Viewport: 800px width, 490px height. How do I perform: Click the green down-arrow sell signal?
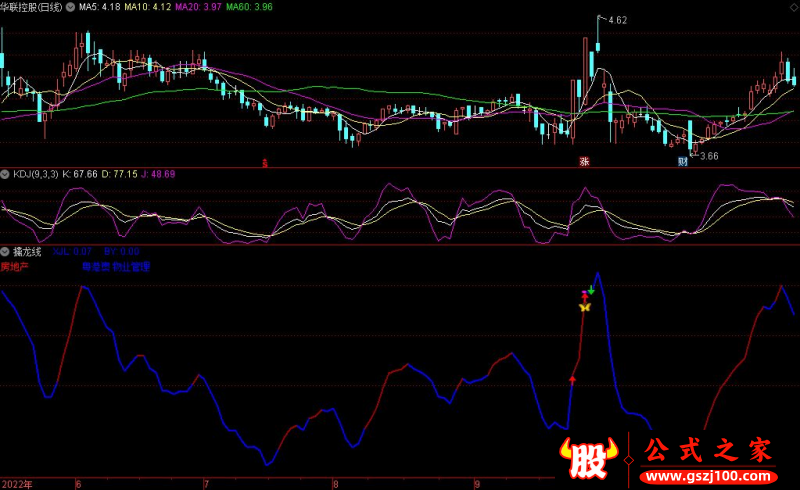591,290
